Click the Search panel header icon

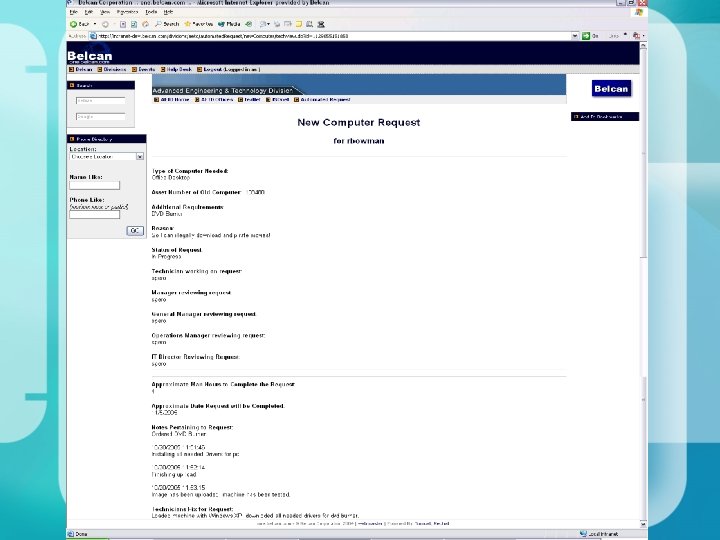tap(72, 85)
